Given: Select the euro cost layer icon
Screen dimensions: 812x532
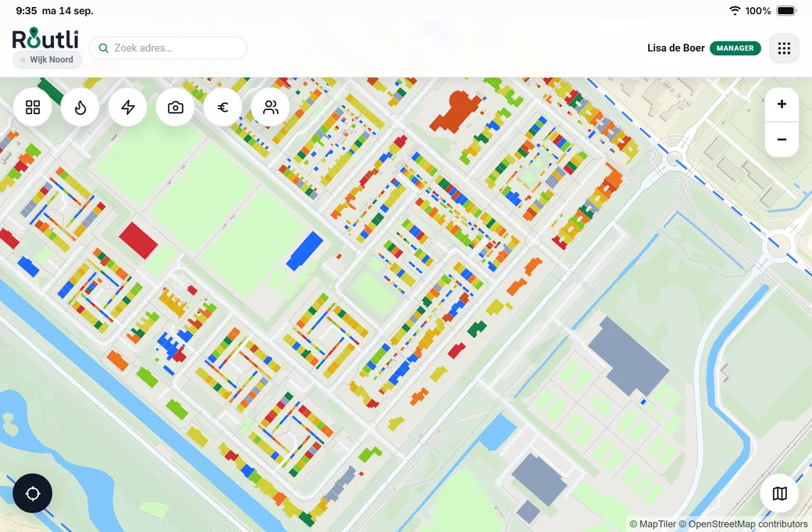Looking at the screenshot, I should pos(223,107).
